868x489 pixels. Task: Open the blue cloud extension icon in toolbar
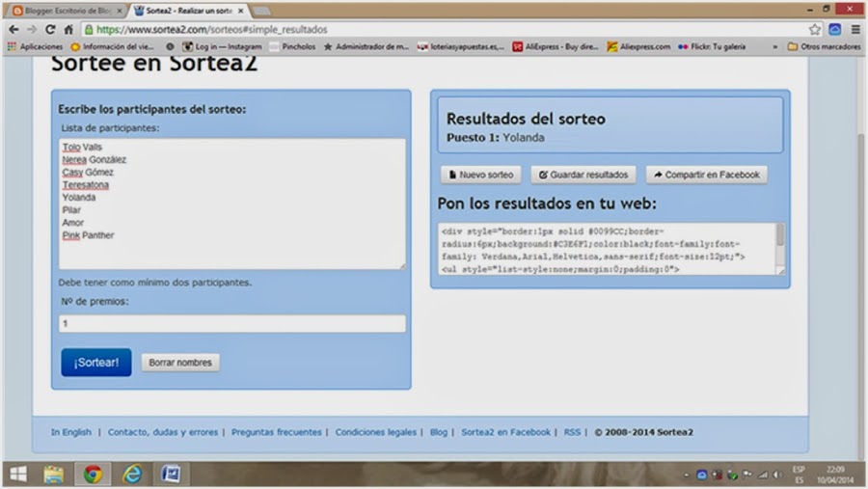[835, 29]
